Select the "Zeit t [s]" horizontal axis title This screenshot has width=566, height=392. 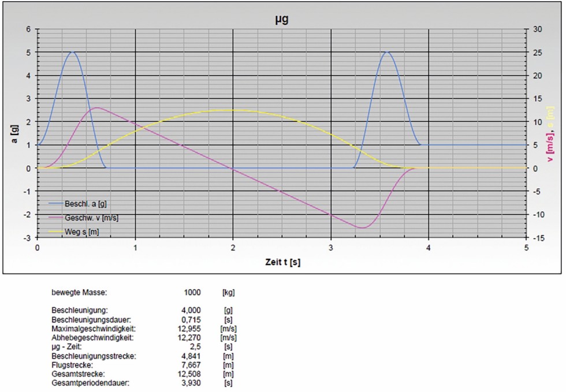click(x=281, y=261)
